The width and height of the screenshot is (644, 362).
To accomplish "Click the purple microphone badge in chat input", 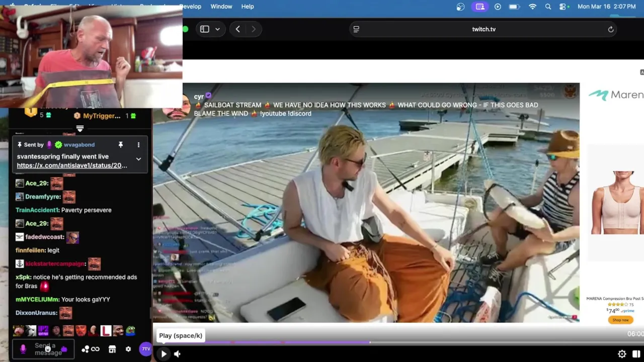I will [23, 349].
